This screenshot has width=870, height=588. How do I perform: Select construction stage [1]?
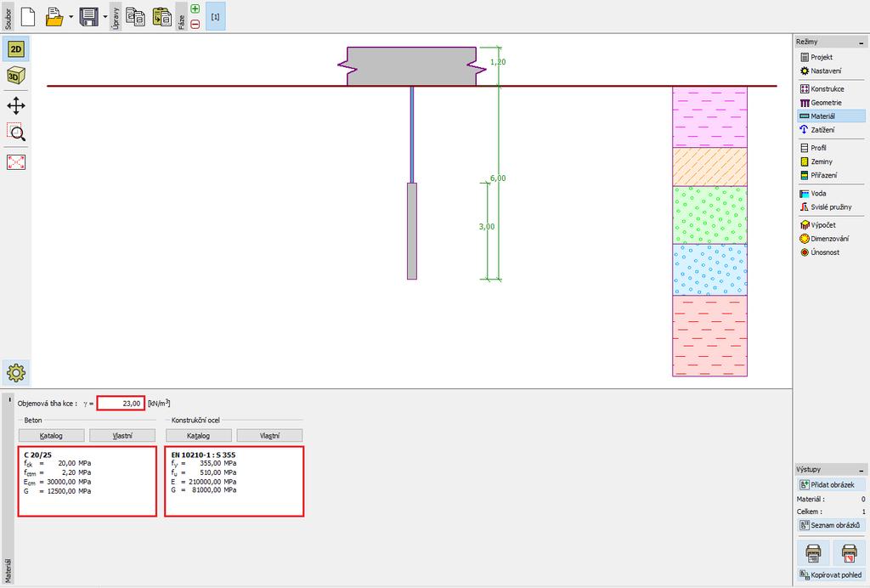tap(215, 17)
